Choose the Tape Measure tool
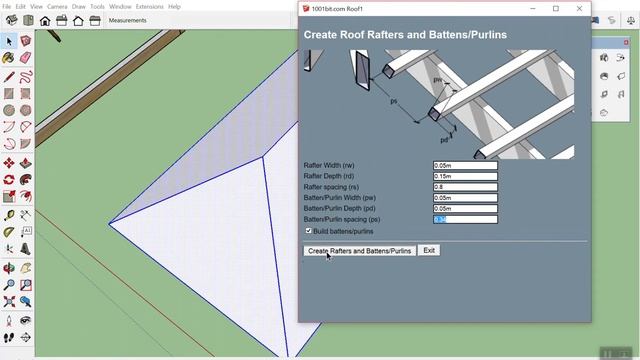The image size is (640, 360). [x=9, y=216]
